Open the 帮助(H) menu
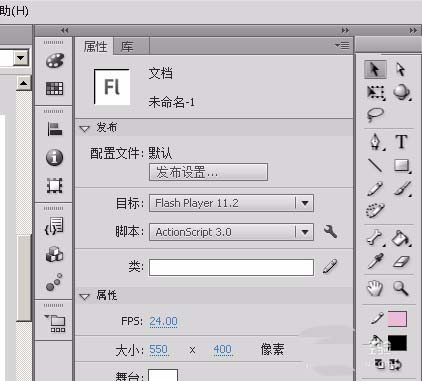 [x=14, y=11]
